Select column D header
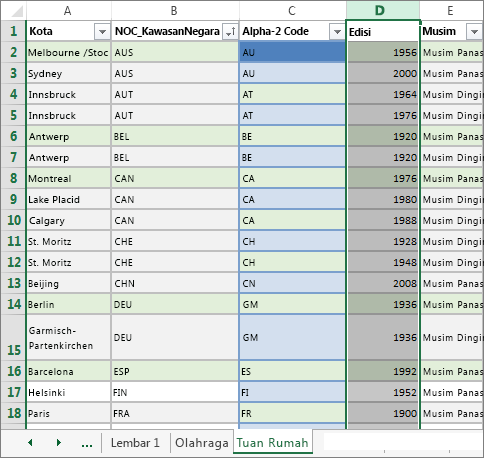 [x=383, y=11]
